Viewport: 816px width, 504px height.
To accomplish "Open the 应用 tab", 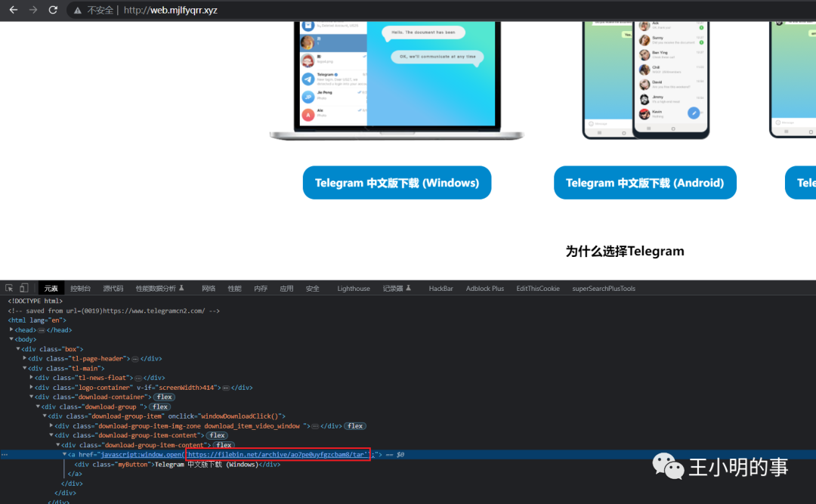I will (x=286, y=289).
